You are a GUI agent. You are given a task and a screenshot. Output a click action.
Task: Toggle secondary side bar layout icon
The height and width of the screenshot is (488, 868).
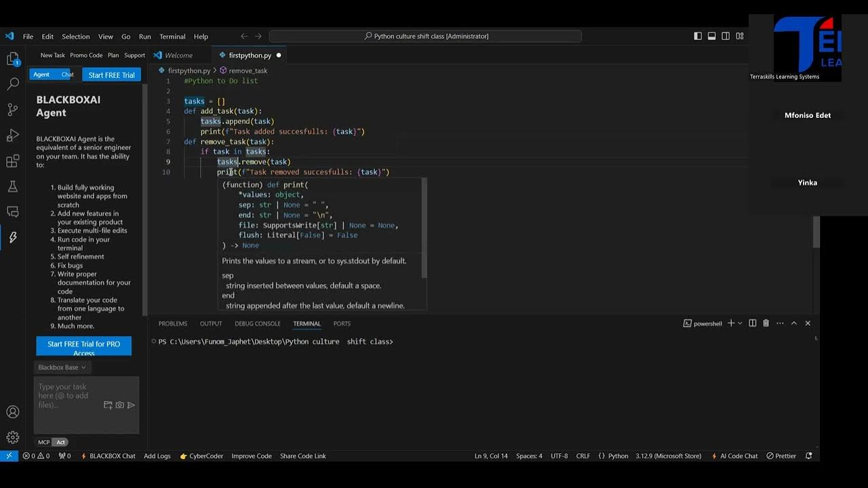pyautogui.click(x=726, y=36)
